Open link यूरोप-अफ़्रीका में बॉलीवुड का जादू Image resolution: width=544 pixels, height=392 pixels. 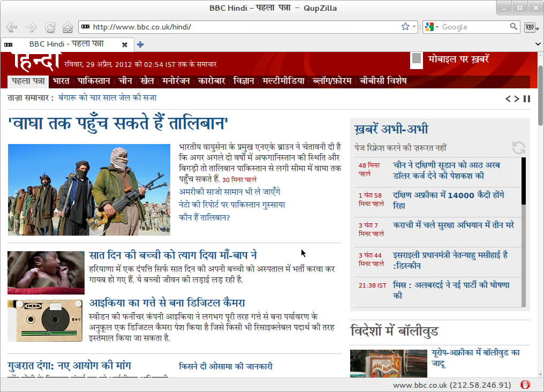pos(475,358)
